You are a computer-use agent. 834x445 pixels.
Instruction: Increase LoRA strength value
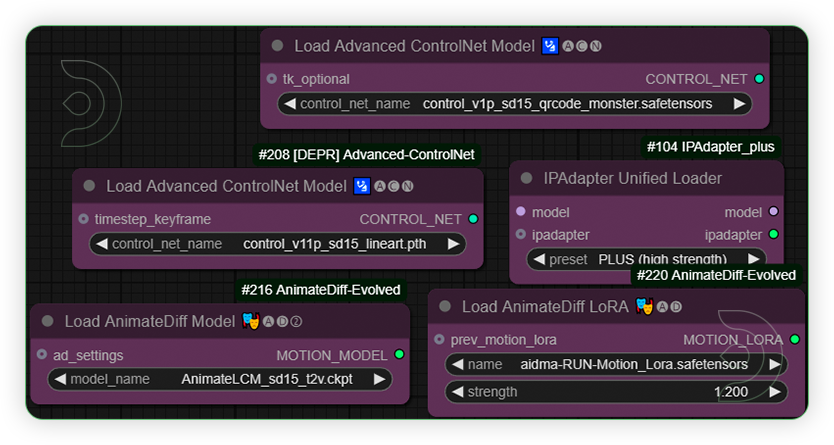775,392
